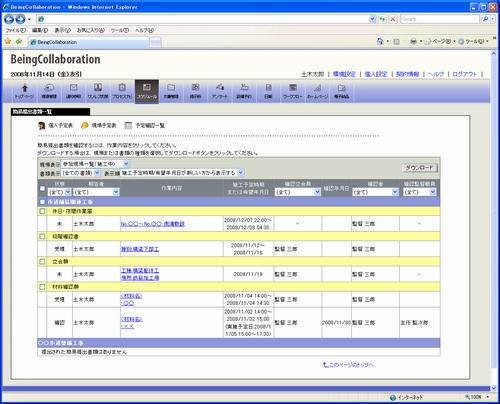Screen dimensions: 500x404
Task: Open the プロセスチェック clipboard toolbar icon
Action: click(x=122, y=92)
